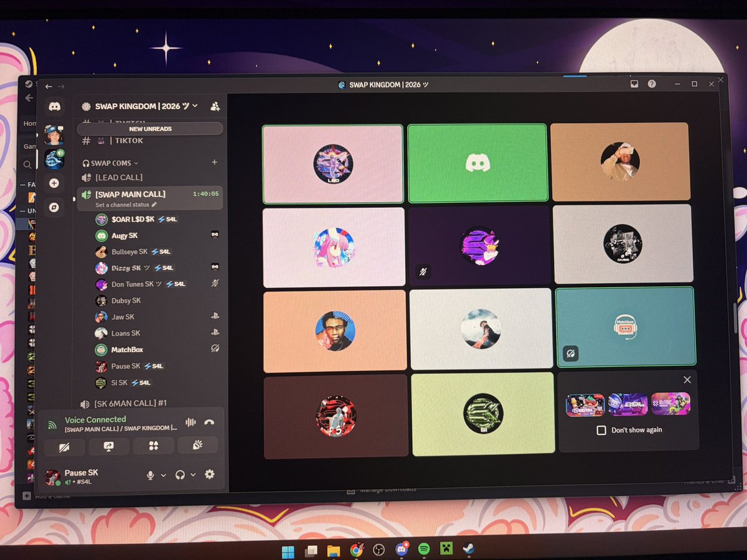Click the dark purple muted participant tile
747x560 pixels.
point(479,245)
